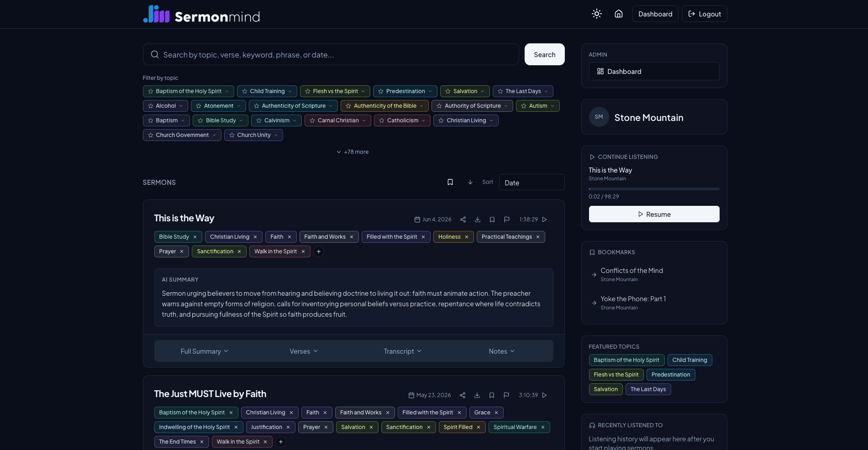This screenshot has height=450, width=868.
Task: Download This is the Way sermon
Action: pyautogui.click(x=477, y=220)
